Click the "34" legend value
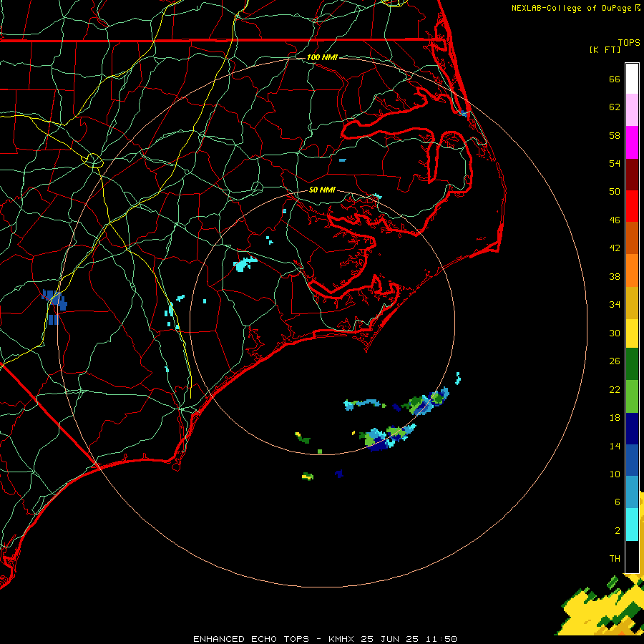This screenshot has width=644, height=644. click(615, 305)
